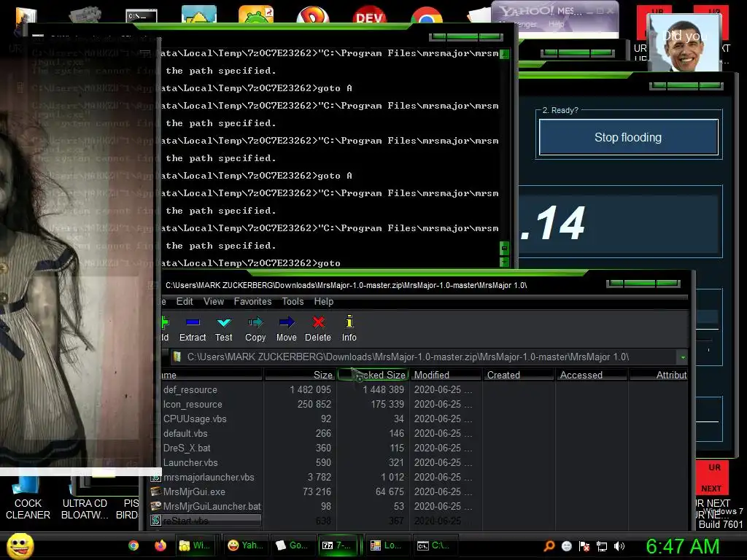
Task: Click the Test checkmark icon in 7-Zip
Action: (x=223, y=323)
